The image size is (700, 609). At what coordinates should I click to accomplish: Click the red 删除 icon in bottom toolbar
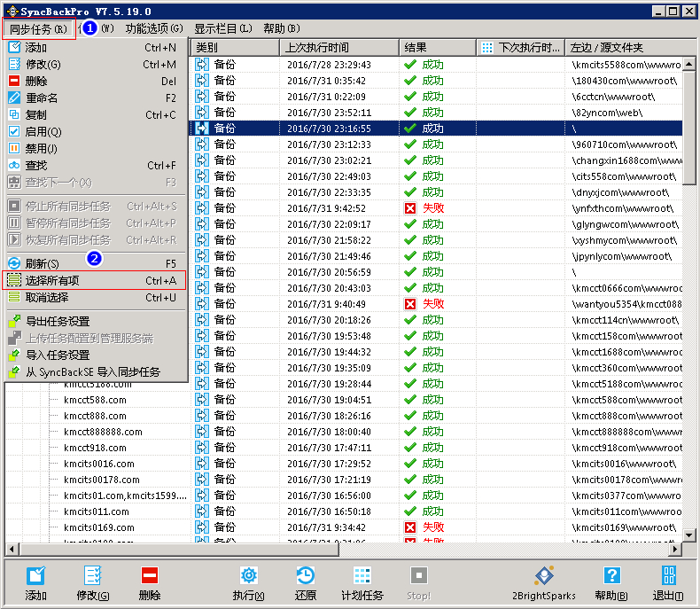tap(150, 575)
